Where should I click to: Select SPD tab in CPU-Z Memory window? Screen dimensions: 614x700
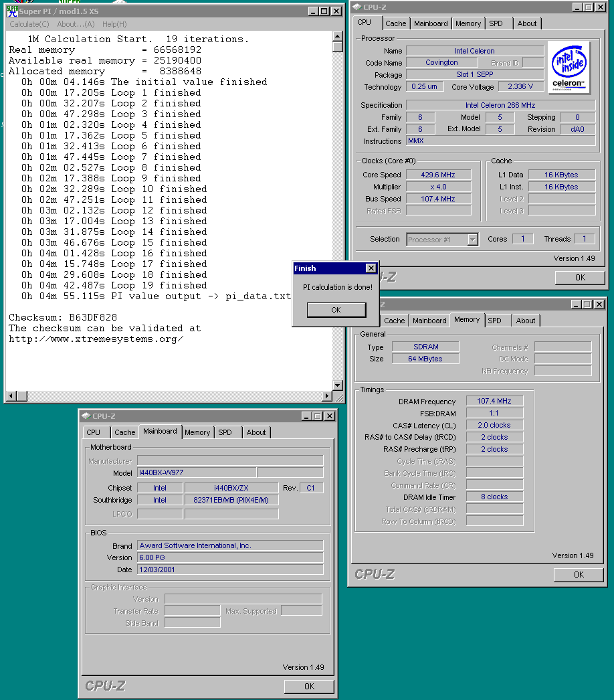(494, 321)
